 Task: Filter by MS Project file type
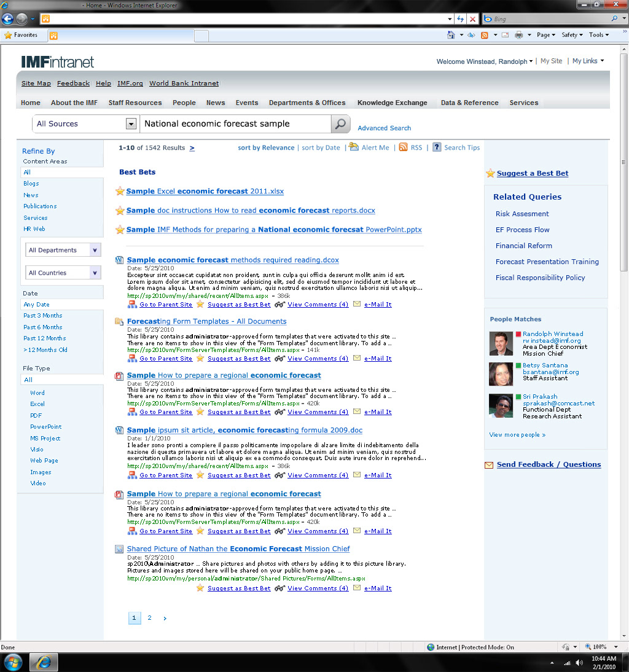coord(45,438)
